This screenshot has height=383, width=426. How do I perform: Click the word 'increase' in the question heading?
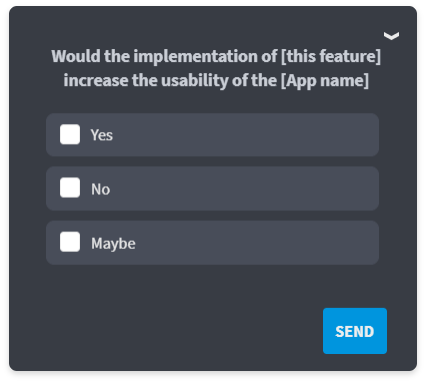96,80
